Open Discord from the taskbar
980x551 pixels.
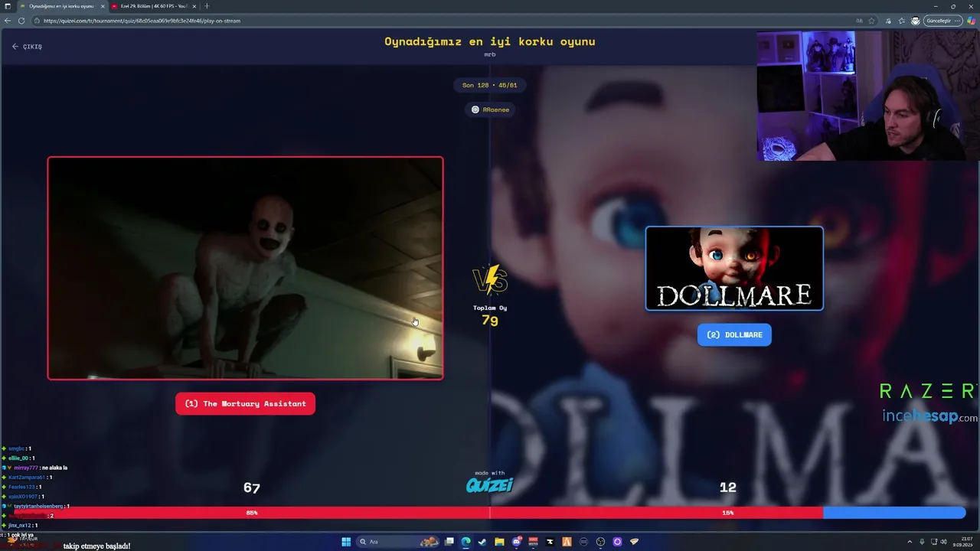(517, 542)
